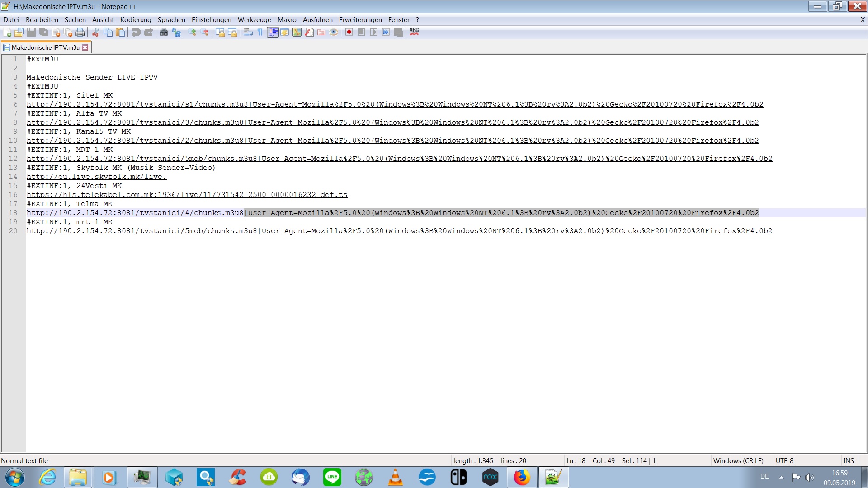Click the Save All toolbar icon
868x488 pixels.
[x=43, y=32]
